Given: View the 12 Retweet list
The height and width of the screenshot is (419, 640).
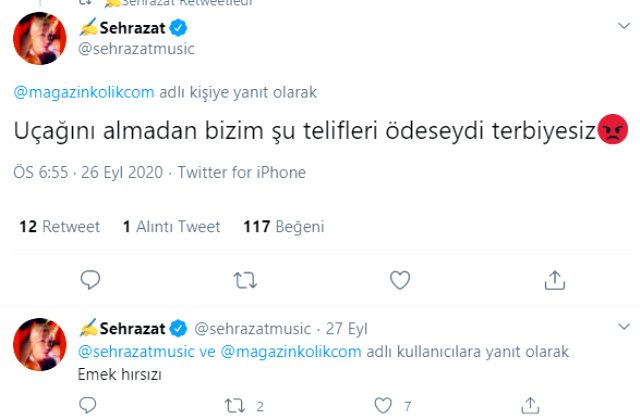Looking at the screenshot, I should coord(59,227).
